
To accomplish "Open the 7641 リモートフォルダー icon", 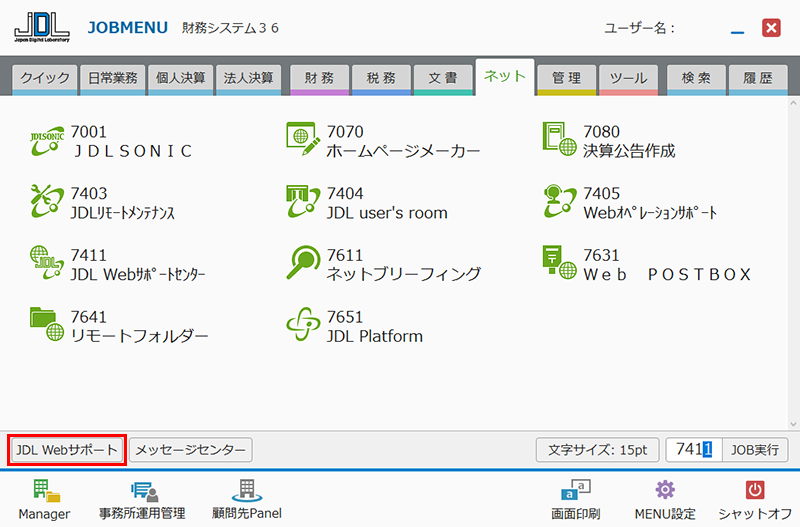I will point(47,324).
